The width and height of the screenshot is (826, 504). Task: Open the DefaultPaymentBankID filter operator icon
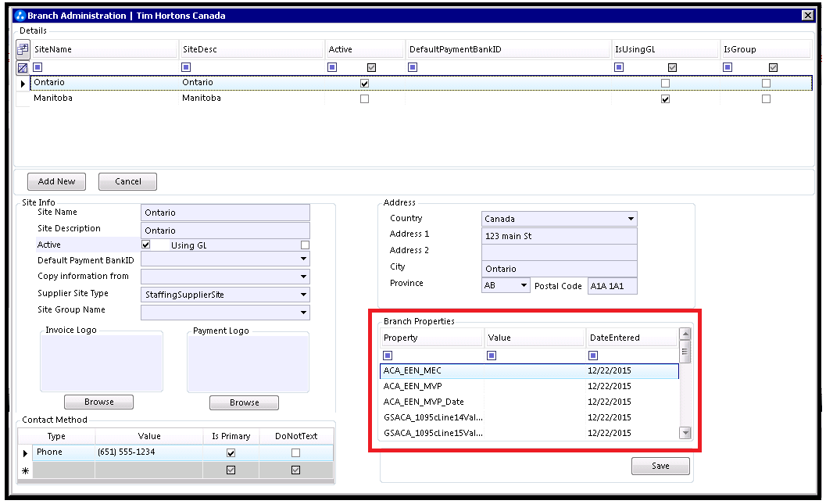(x=413, y=67)
